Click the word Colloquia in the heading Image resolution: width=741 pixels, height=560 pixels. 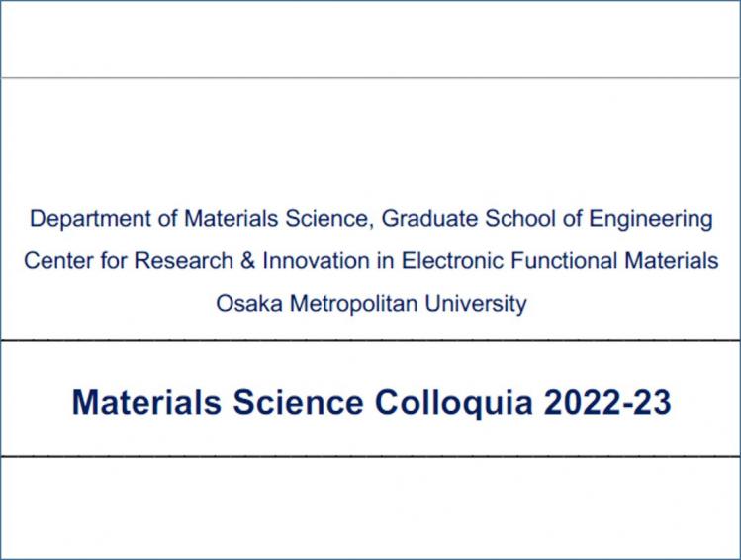(x=454, y=403)
